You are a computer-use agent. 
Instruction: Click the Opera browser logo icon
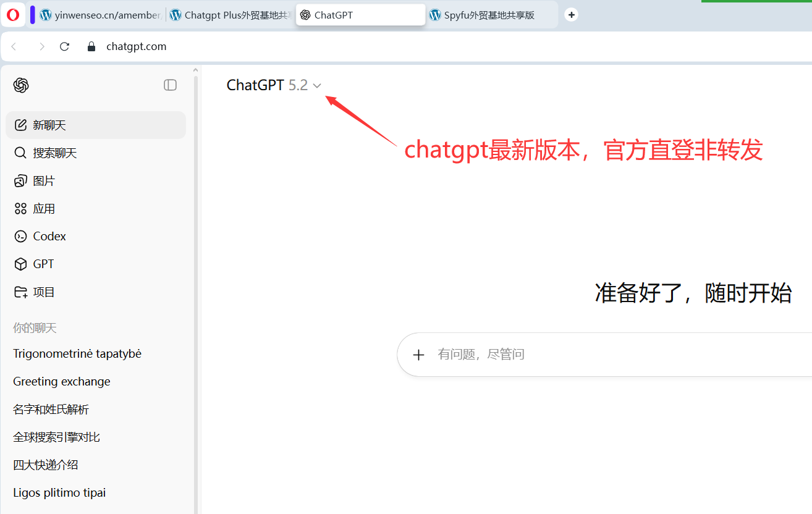(13, 15)
